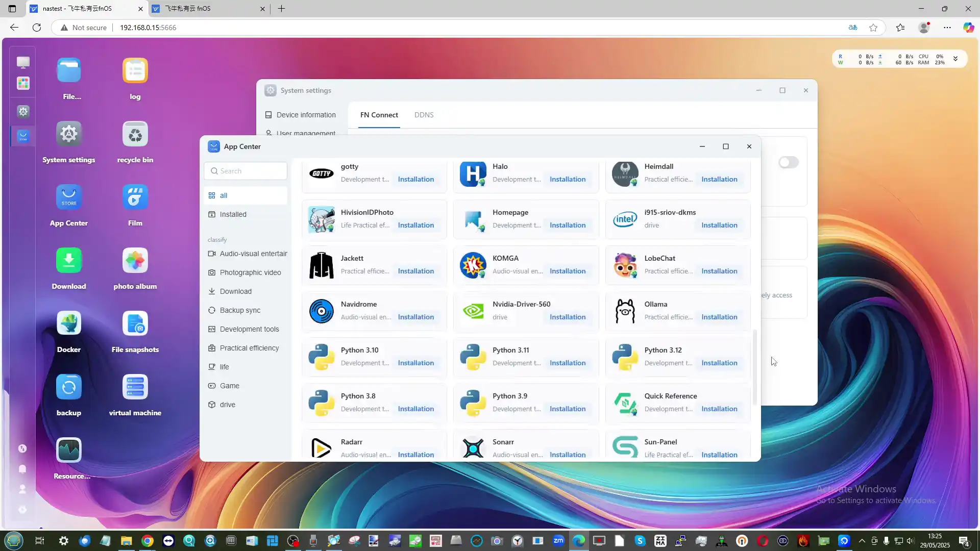Open Windows notification center
The height and width of the screenshot is (551, 980).
click(964, 541)
